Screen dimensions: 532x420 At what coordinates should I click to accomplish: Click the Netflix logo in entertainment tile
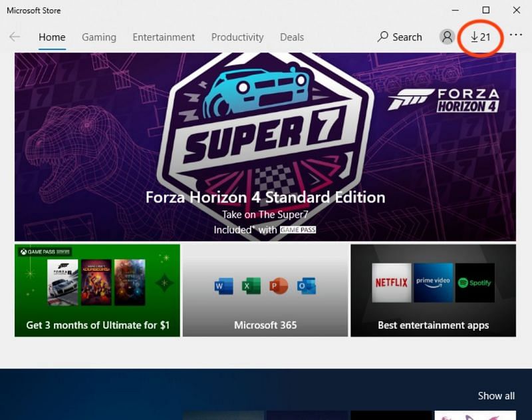[392, 282]
